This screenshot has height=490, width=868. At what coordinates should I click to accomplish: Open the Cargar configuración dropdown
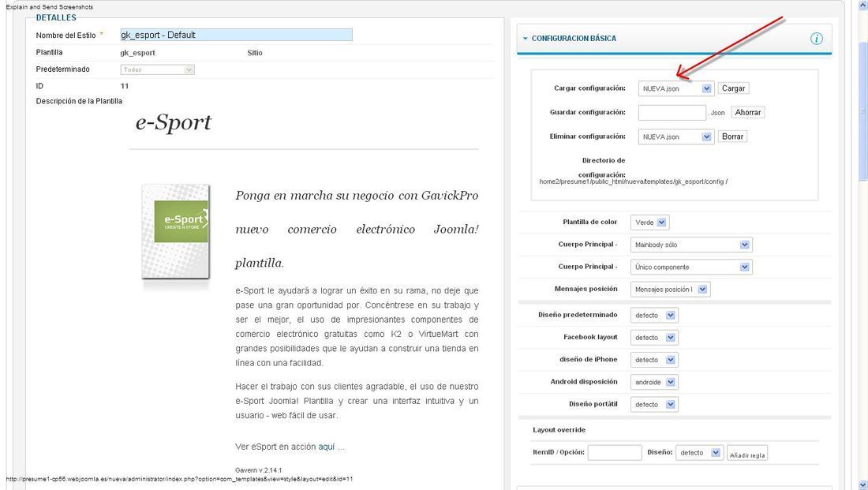676,88
